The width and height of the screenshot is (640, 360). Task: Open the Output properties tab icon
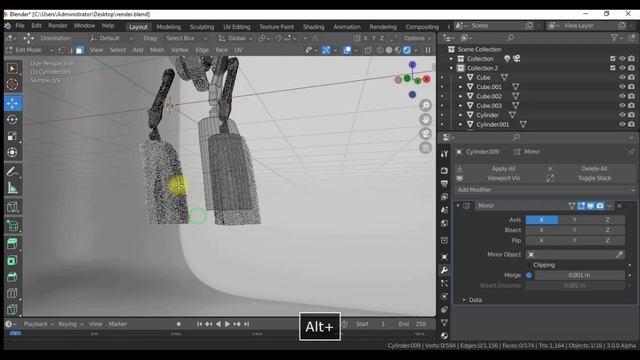point(444,184)
